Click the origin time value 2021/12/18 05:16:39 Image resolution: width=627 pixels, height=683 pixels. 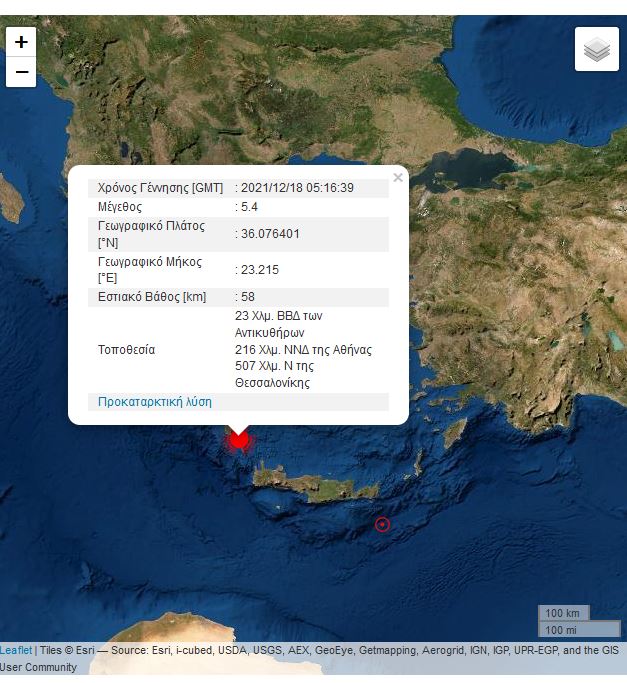coord(297,188)
